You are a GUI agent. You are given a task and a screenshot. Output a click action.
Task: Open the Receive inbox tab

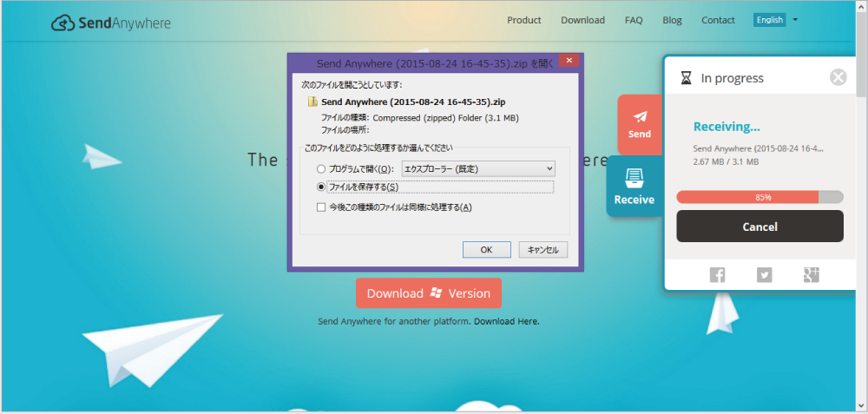click(635, 186)
